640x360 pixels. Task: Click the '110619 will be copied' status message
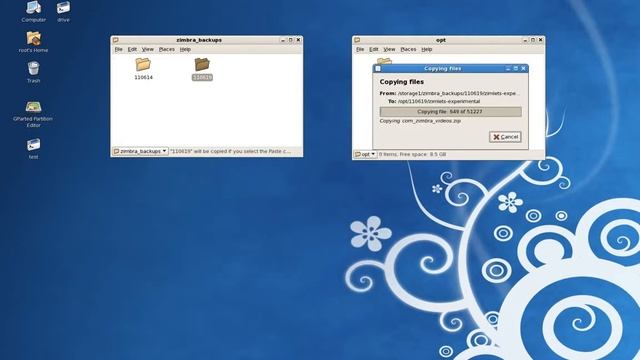click(230, 151)
